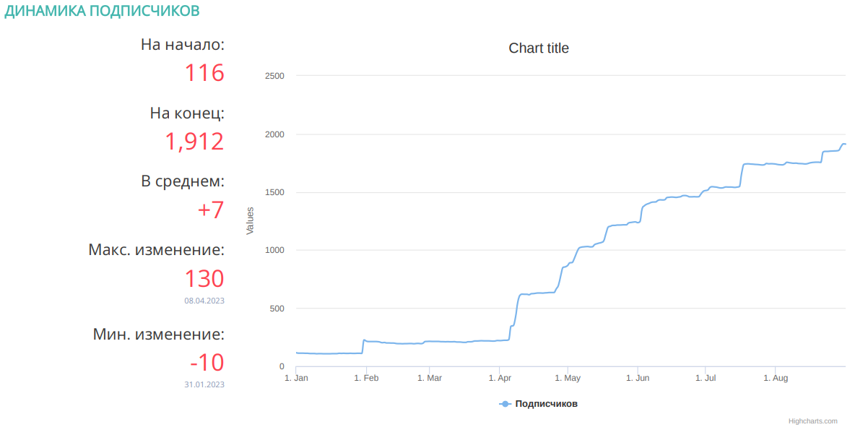The image size is (868, 435).
Task: Click the blue legend marker for Подписчиков
Action: pyautogui.click(x=505, y=404)
